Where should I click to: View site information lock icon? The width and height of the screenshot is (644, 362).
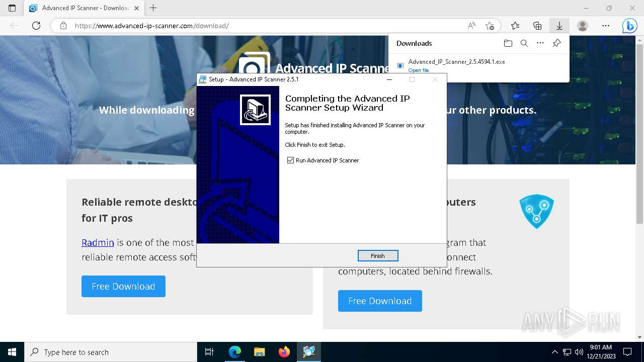tap(63, 26)
